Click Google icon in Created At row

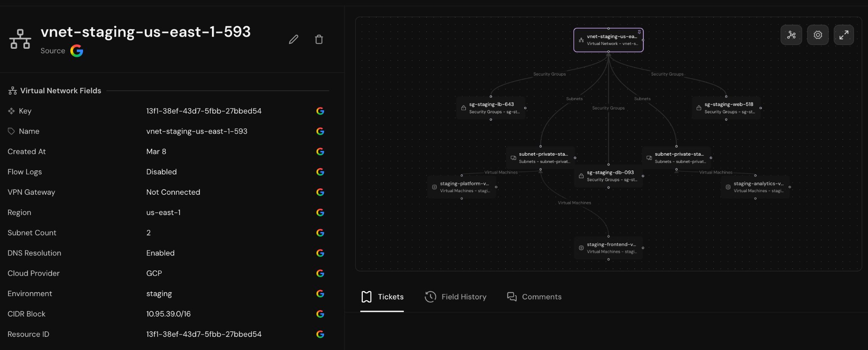[320, 151]
